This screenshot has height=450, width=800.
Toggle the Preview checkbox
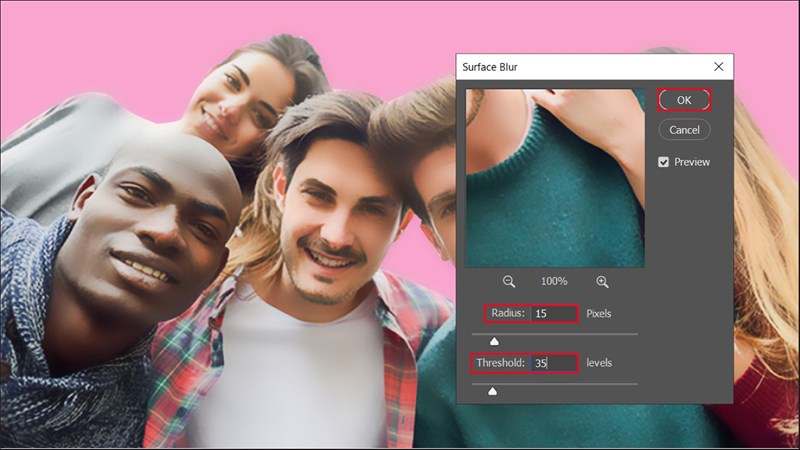point(663,162)
